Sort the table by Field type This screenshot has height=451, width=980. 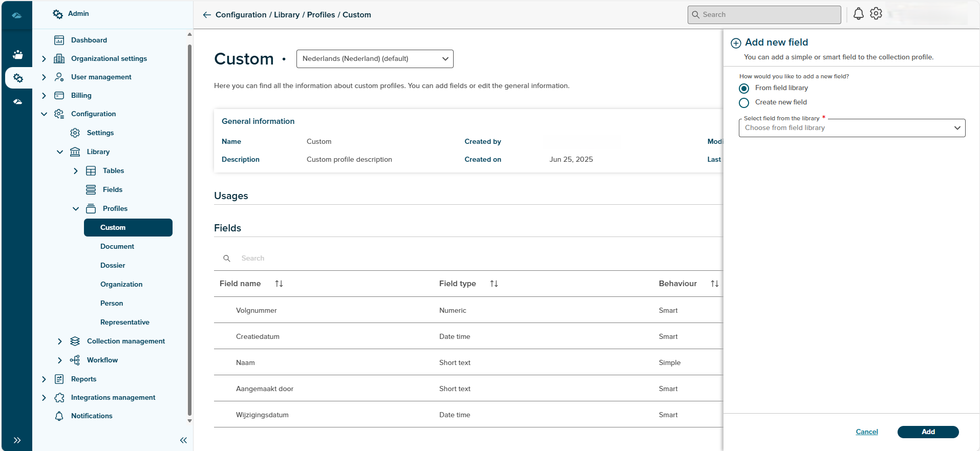494,284
